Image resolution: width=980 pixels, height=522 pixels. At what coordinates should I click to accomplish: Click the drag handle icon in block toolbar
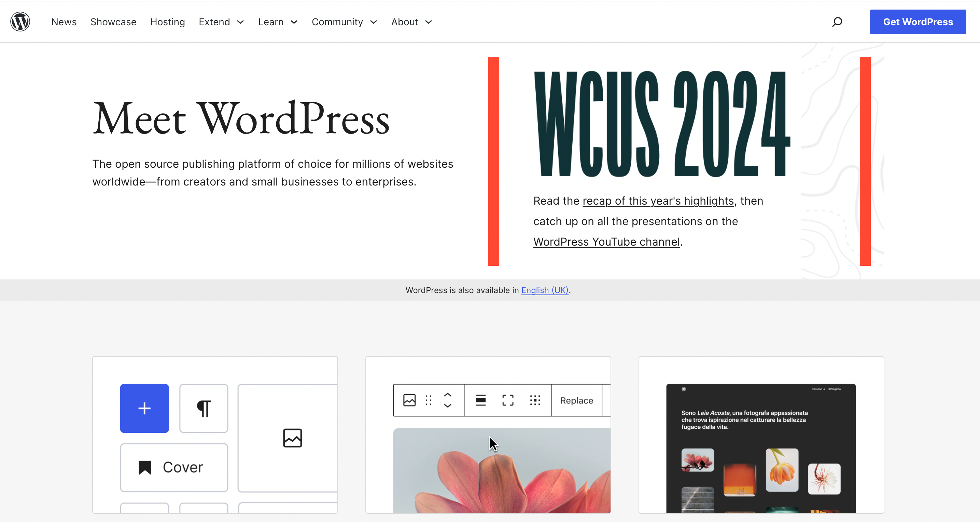pyautogui.click(x=429, y=400)
